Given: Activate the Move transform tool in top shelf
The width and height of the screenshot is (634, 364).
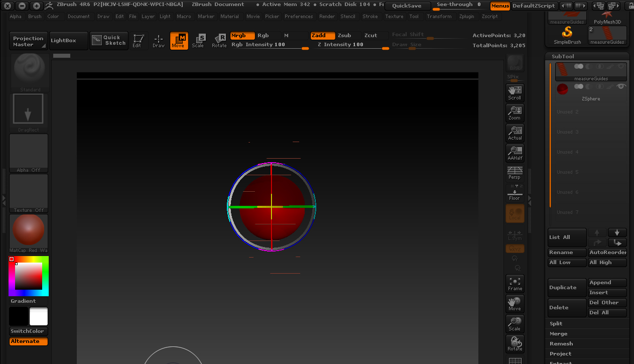Looking at the screenshot, I should tap(179, 41).
